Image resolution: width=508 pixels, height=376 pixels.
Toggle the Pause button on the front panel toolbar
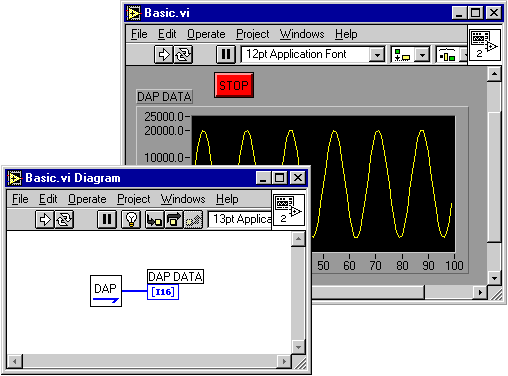226,55
